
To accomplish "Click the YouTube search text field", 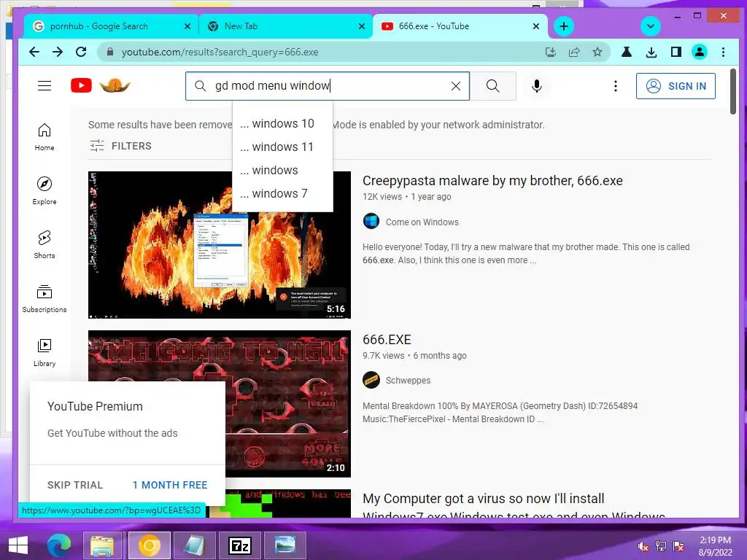I will click(x=329, y=86).
